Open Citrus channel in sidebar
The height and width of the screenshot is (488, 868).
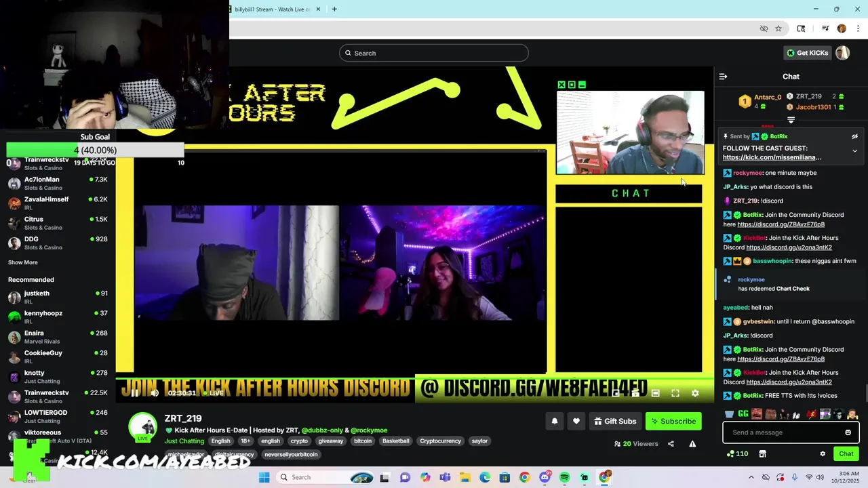click(x=58, y=223)
